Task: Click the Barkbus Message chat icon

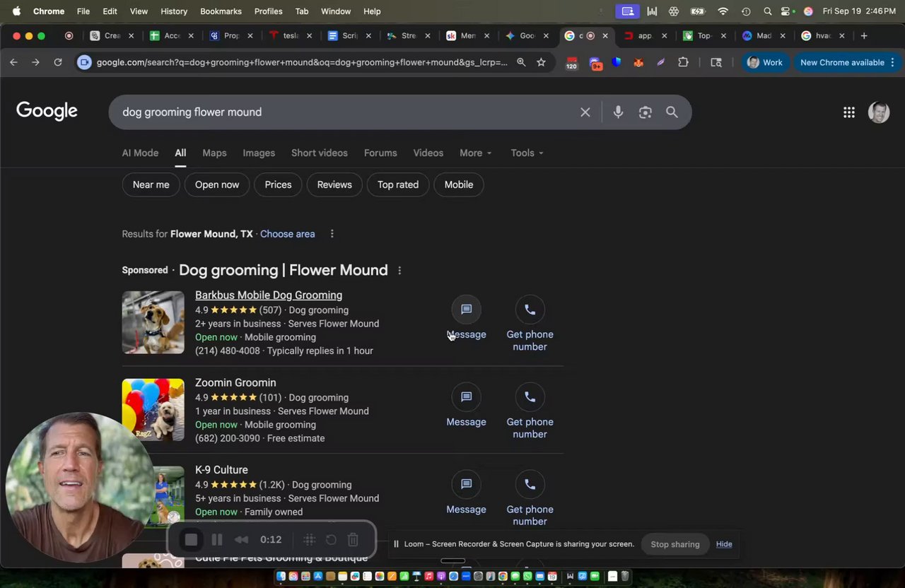Action: [x=466, y=310]
